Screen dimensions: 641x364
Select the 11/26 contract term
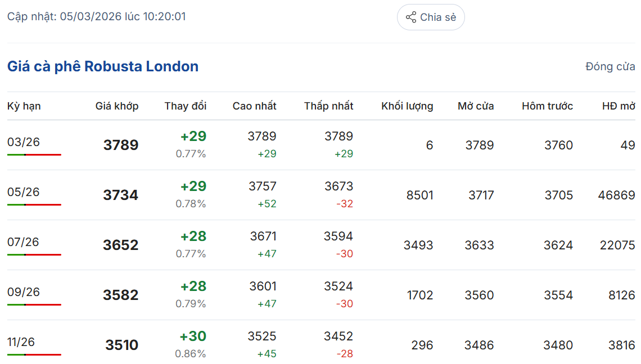click(21, 342)
